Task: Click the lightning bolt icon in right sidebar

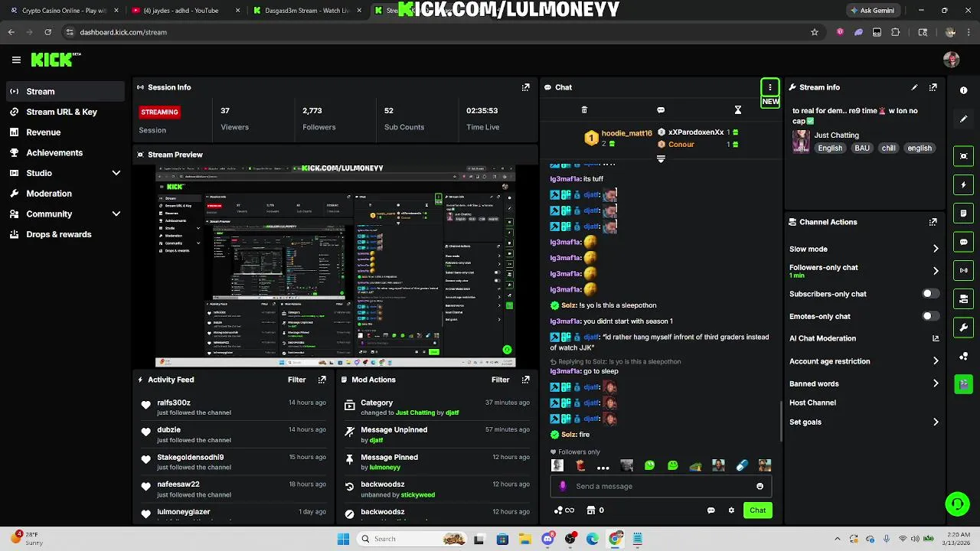Action: point(963,184)
